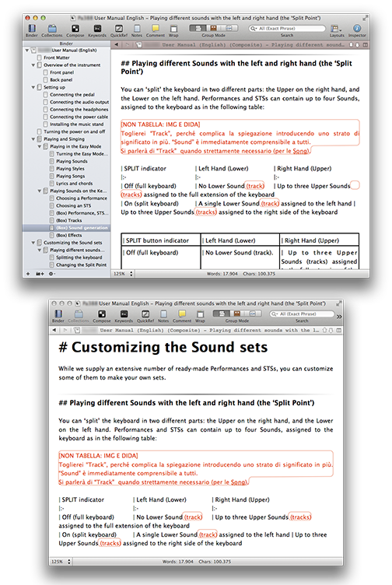Select corkboard Group Mode in top window
This screenshot has width=392, height=585.
(214, 28)
